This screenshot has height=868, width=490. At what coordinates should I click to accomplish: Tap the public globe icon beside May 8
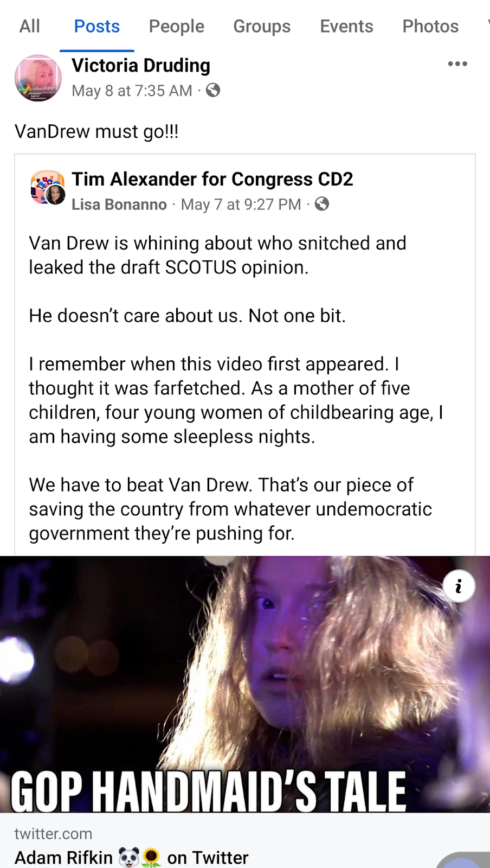pos(213,90)
